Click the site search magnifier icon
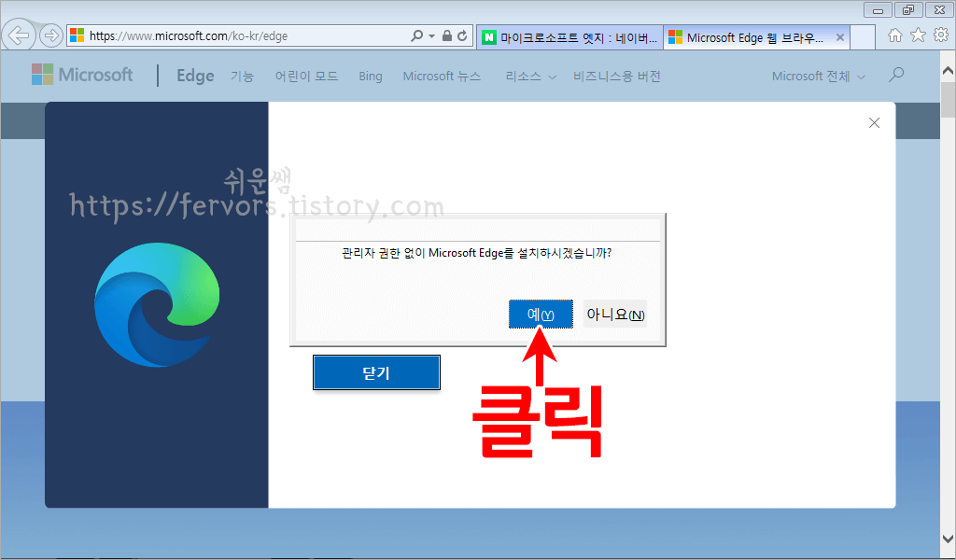The width and height of the screenshot is (956, 560). click(896, 75)
